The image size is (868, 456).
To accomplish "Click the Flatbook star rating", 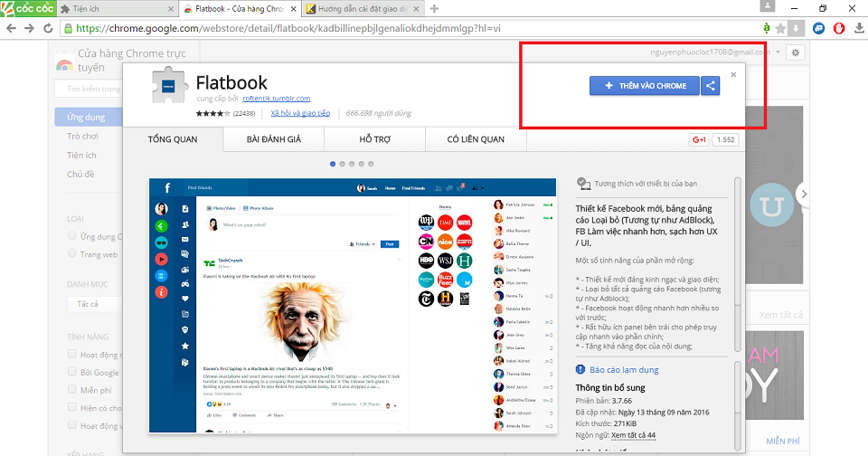I will 212,113.
